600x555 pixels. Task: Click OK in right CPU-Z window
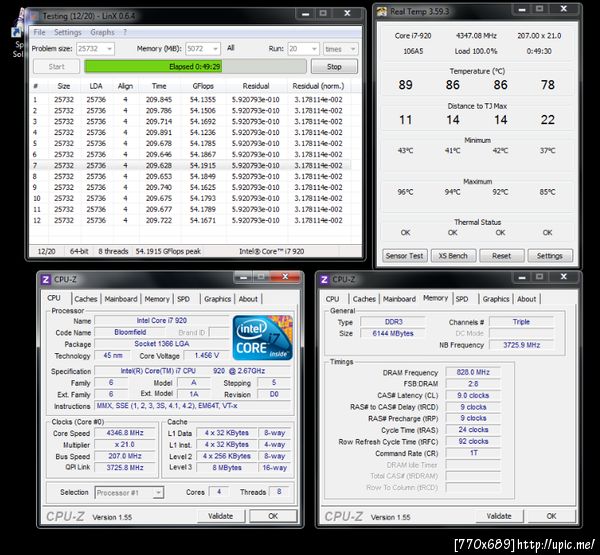pyautogui.click(x=551, y=516)
